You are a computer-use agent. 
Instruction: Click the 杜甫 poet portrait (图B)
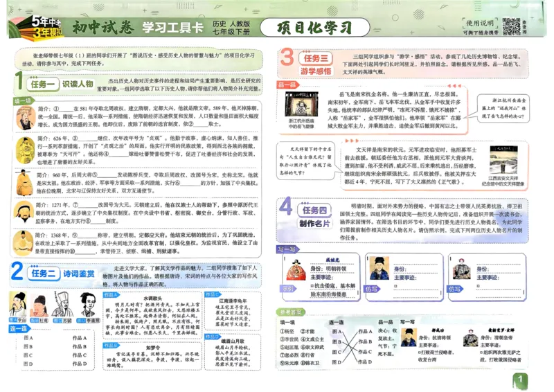pos(39,305)
